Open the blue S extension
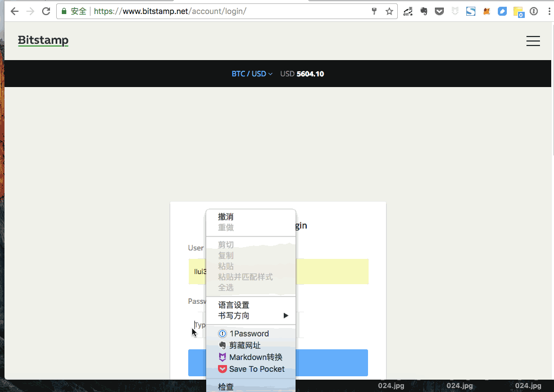554x392 pixels. coord(471,12)
